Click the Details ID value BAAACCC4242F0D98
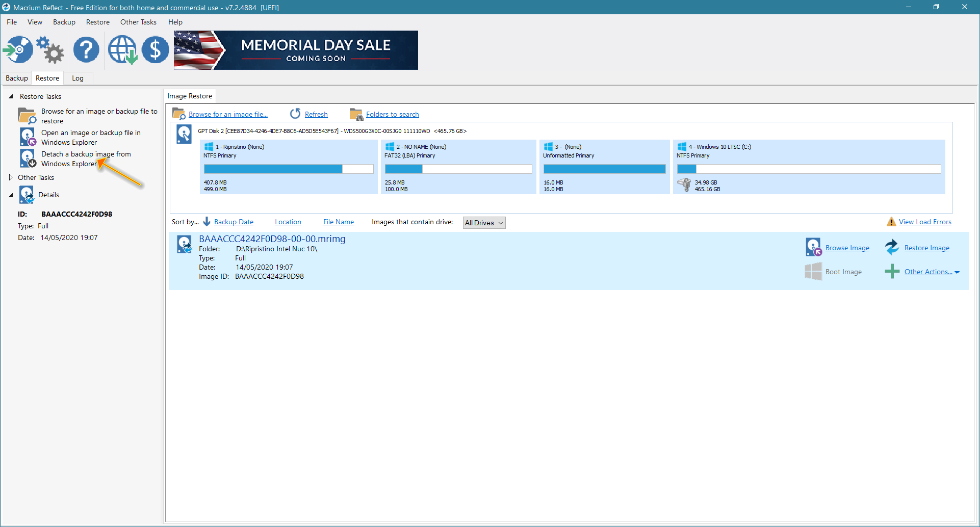Image resolution: width=980 pixels, height=527 pixels. point(76,214)
